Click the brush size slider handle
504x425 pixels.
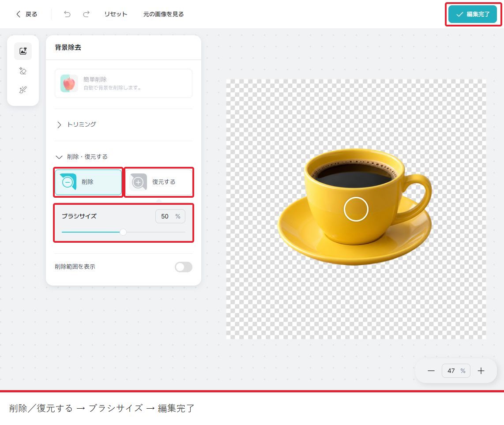coord(123,232)
